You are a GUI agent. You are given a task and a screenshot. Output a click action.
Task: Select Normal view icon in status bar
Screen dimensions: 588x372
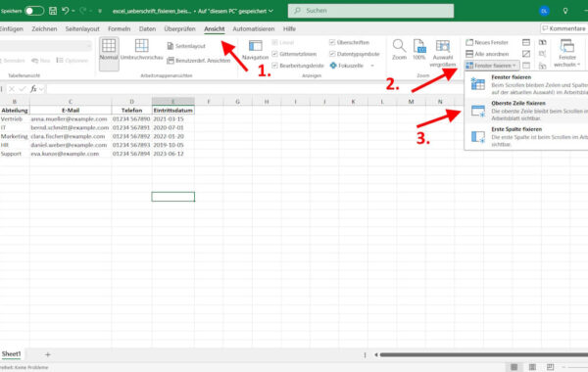pyautogui.click(x=514, y=367)
